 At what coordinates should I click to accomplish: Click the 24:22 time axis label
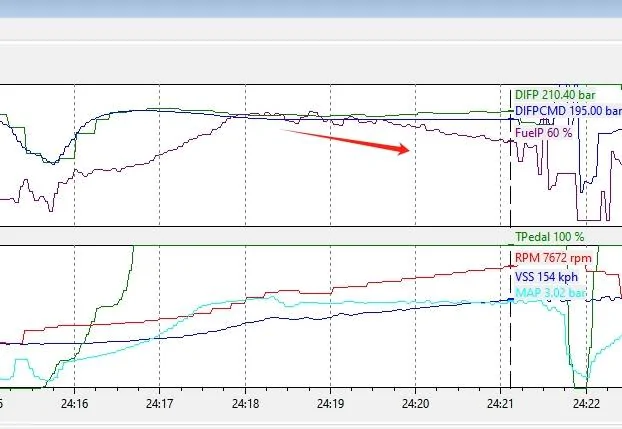pyautogui.click(x=586, y=404)
